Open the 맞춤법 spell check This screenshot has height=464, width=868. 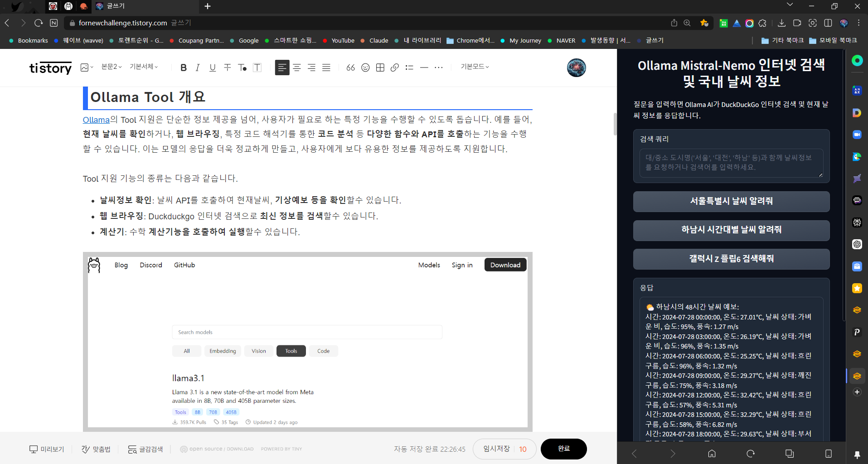96,449
